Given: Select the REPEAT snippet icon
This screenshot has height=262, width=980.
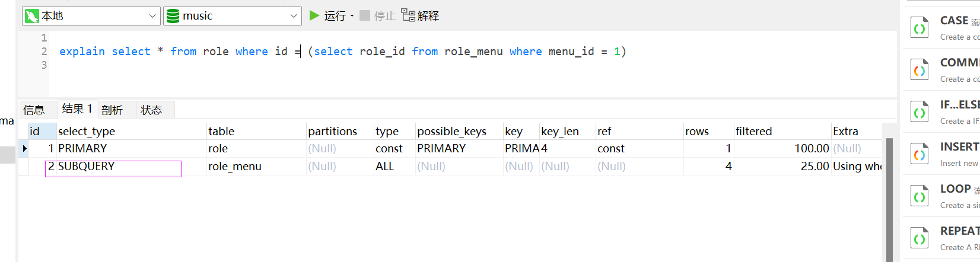Looking at the screenshot, I should pos(919,238).
